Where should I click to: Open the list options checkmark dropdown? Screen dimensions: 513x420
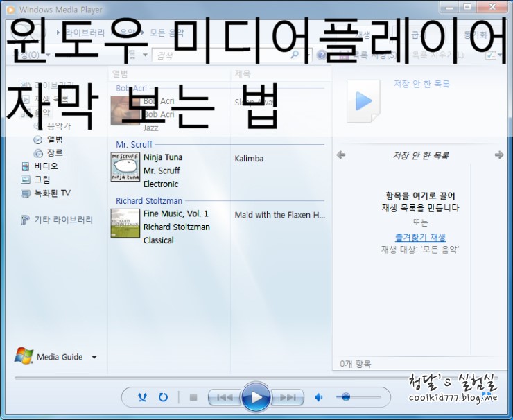click(x=494, y=55)
